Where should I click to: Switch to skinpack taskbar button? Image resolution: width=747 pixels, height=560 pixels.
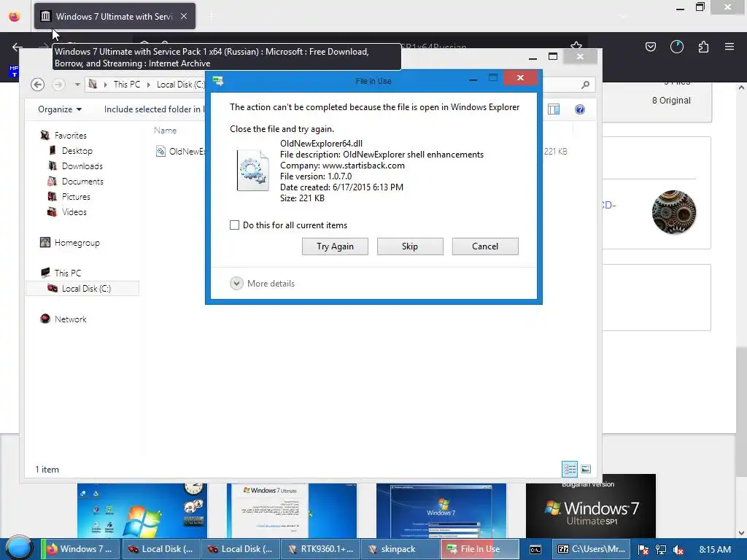click(x=400, y=549)
